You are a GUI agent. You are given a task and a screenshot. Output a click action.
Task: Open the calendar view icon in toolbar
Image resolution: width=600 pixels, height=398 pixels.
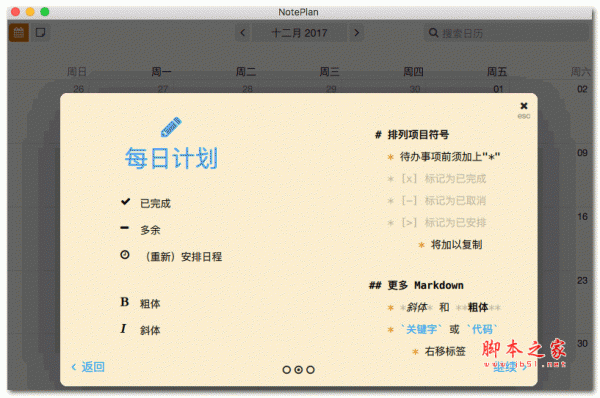(x=19, y=33)
